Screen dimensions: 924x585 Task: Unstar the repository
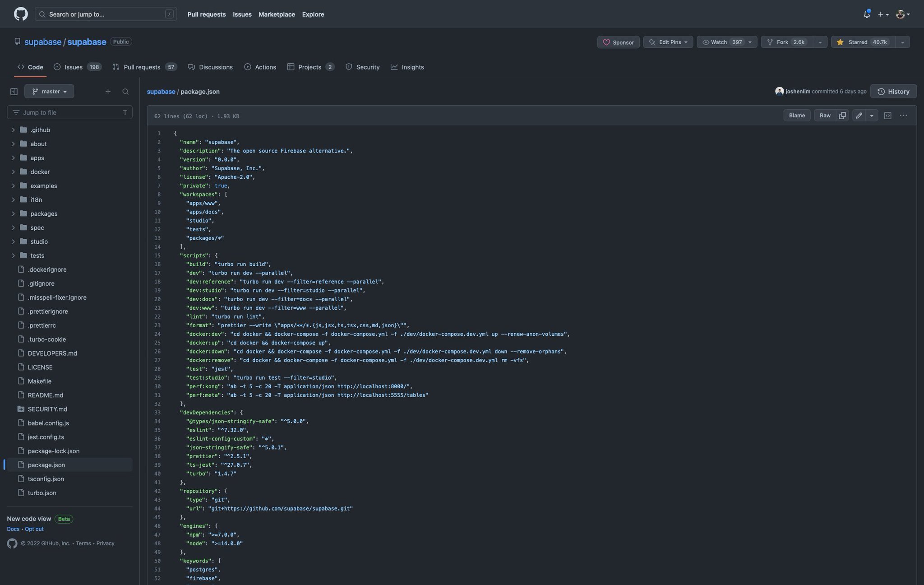863,42
